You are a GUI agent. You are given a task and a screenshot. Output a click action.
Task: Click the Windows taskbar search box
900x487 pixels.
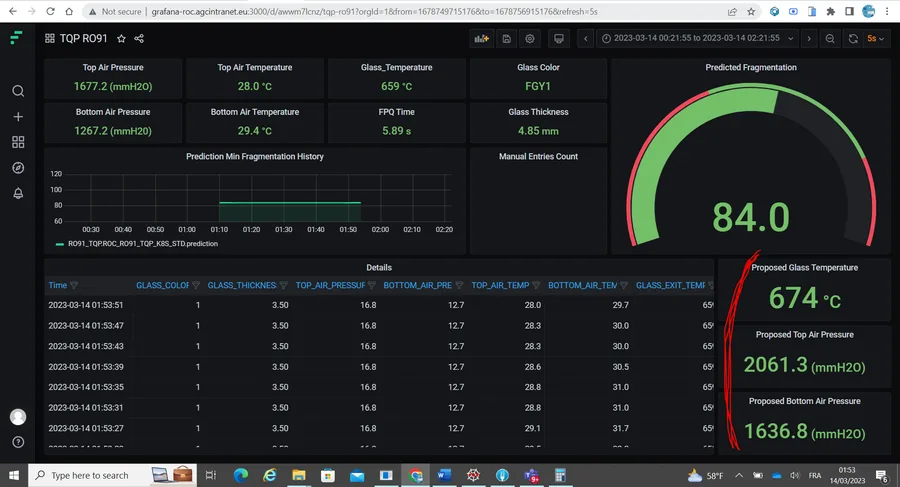[90, 476]
